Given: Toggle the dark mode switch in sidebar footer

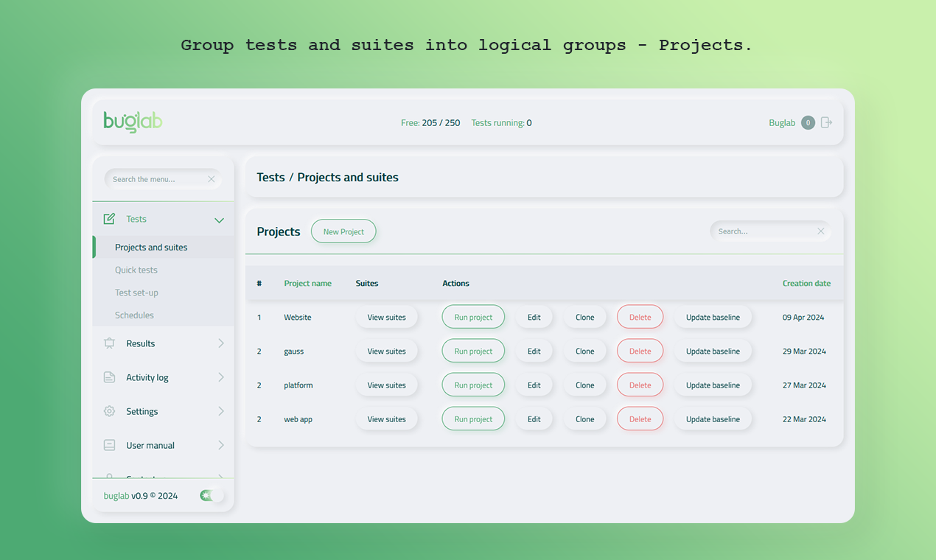Looking at the screenshot, I should coord(212,495).
